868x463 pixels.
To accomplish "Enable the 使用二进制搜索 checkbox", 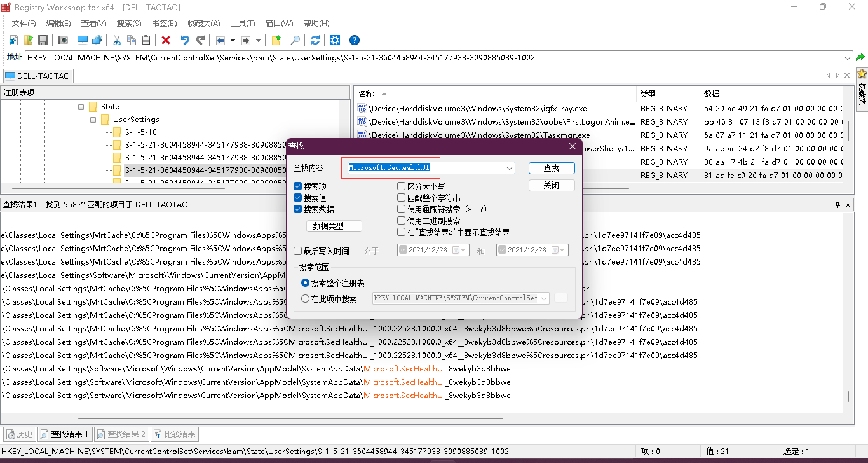I will (x=402, y=221).
